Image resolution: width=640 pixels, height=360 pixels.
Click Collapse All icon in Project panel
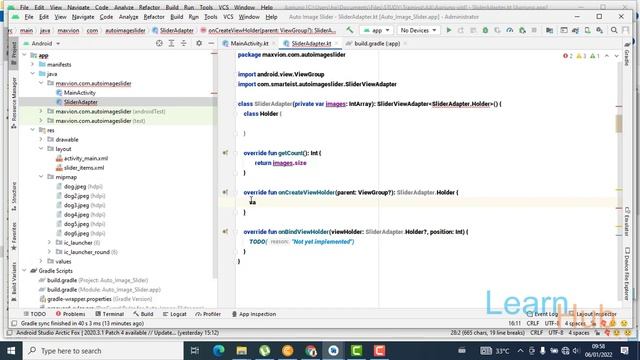click(184, 43)
